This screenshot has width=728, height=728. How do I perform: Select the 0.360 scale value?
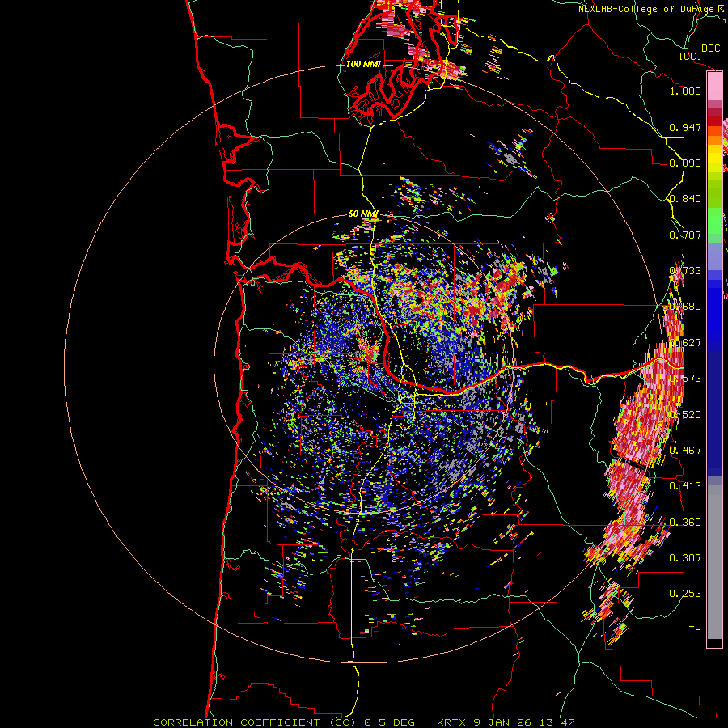click(685, 522)
